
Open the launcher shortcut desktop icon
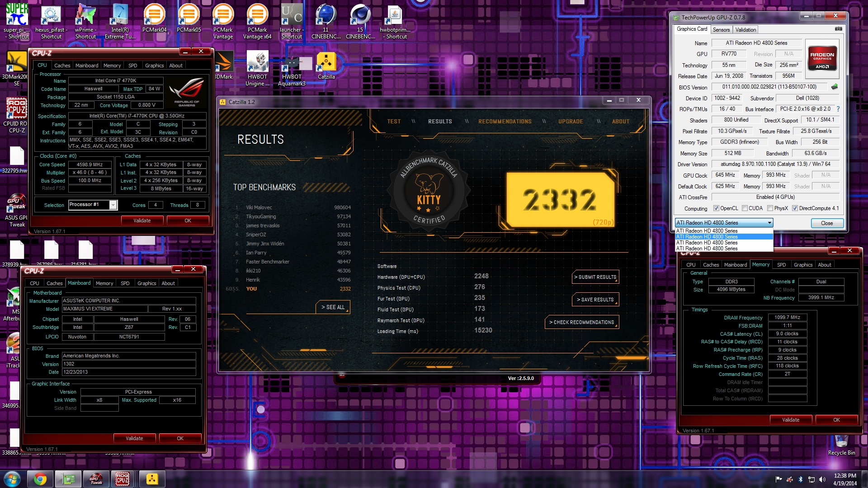pos(292,21)
